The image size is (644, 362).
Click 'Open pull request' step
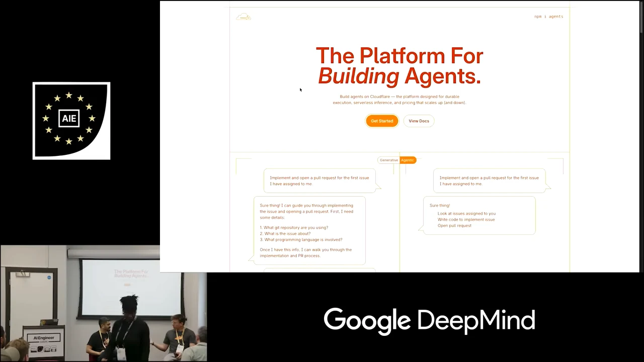click(454, 225)
